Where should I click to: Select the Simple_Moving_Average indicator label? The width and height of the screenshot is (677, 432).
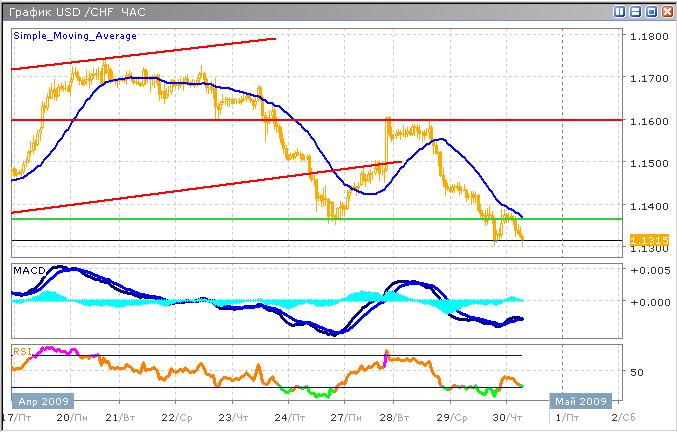click(75, 35)
